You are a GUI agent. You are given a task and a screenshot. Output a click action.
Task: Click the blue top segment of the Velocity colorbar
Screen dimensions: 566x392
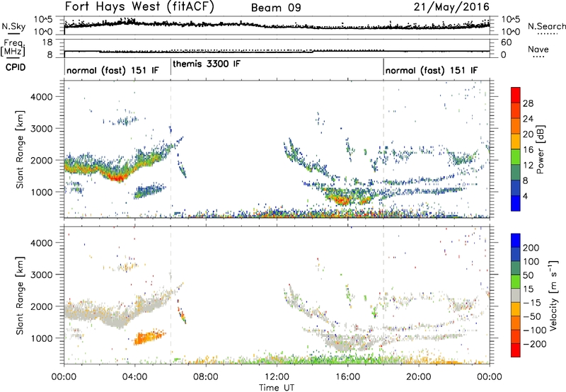(x=516, y=241)
